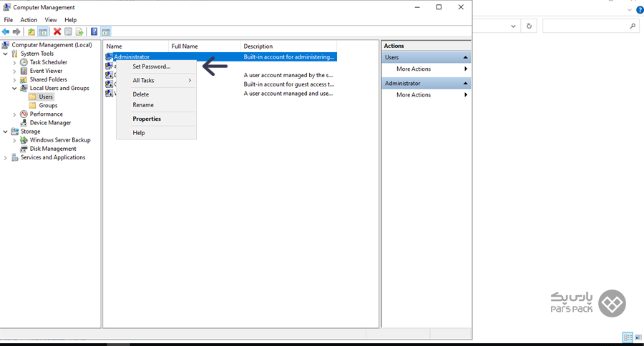Viewport: 644px width, 346px height.
Task: Click the red X Delete toolbar icon
Action: tap(57, 31)
